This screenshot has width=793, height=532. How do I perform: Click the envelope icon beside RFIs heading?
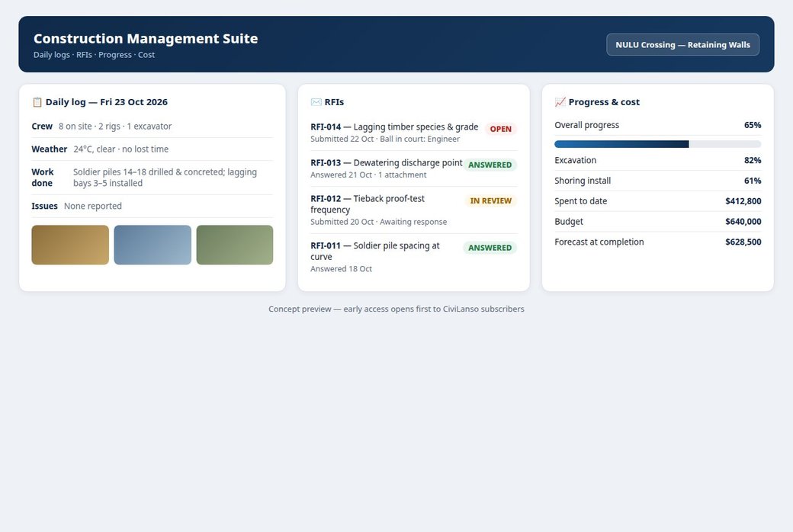316,102
